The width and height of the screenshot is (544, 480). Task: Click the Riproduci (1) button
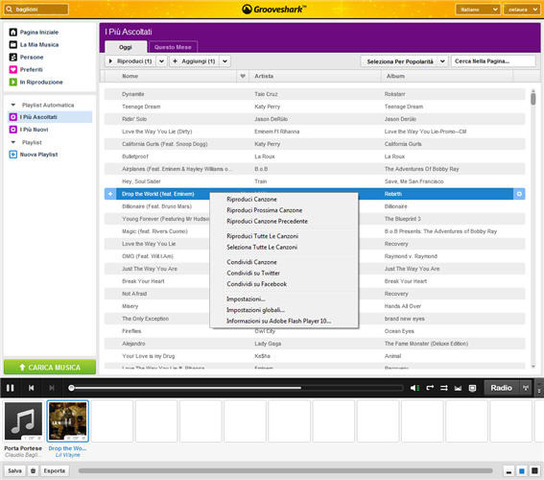coord(131,61)
